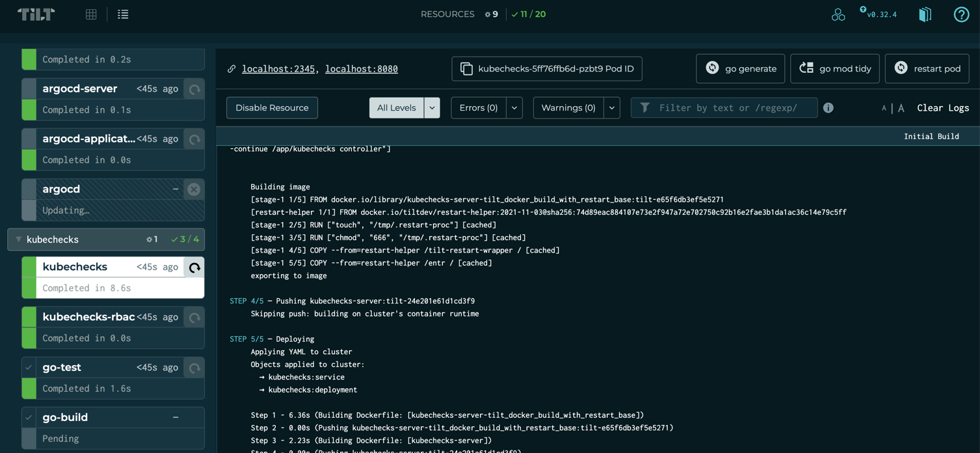Click Initial Build label
The height and width of the screenshot is (453, 980).
pos(931,136)
